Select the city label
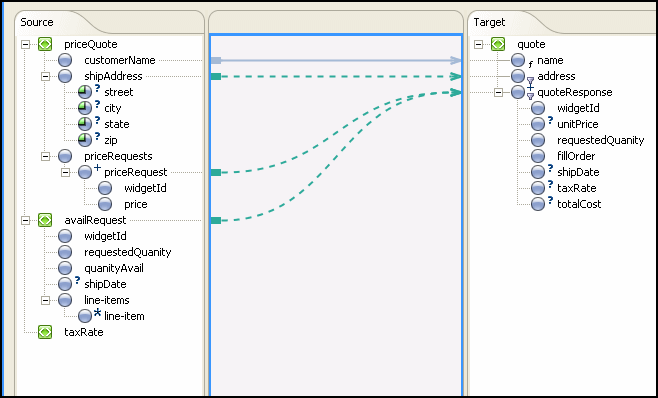Screen dimensions: 658x398 pyautogui.click(x=113, y=108)
